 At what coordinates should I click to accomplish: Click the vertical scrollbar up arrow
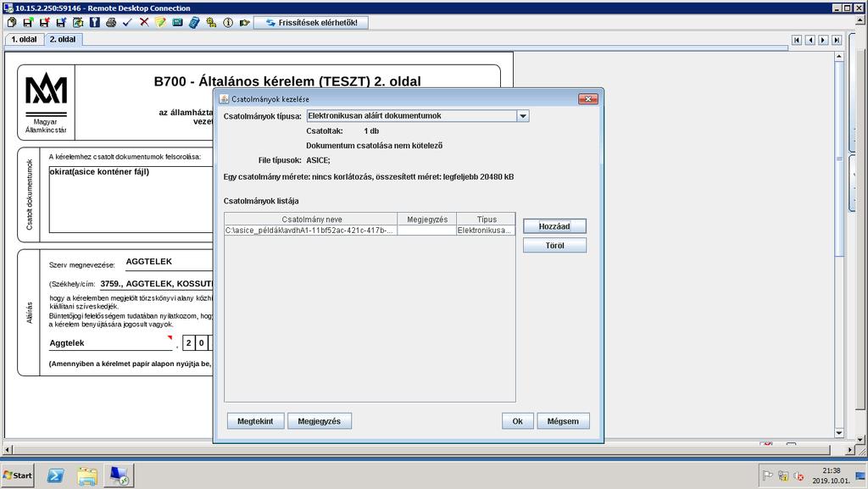[838, 57]
